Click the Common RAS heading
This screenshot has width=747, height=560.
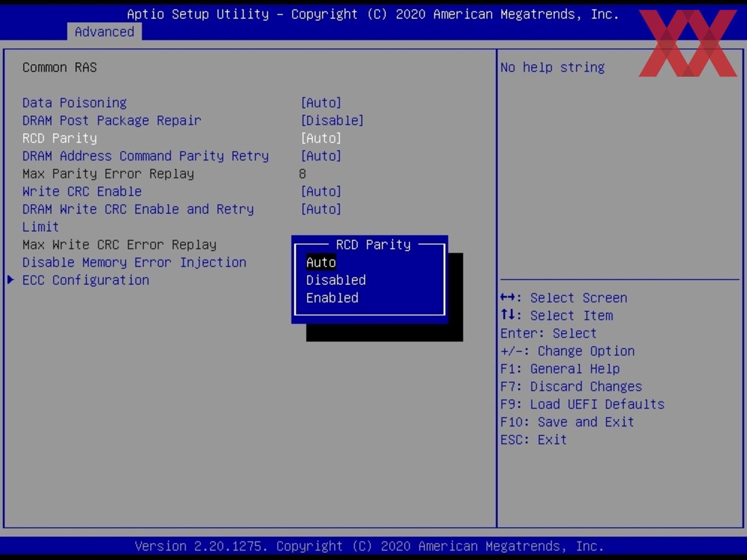[x=59, y=68]
